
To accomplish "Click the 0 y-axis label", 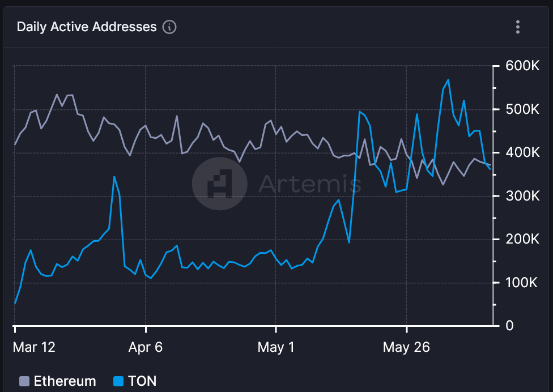I will [x=509, y=326].
